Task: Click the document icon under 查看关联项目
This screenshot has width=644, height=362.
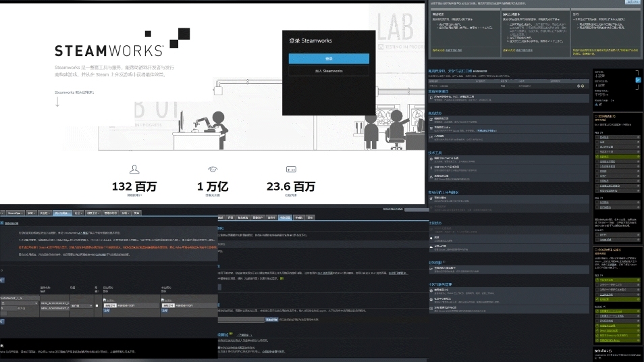Action: click(x=431, y=98)
